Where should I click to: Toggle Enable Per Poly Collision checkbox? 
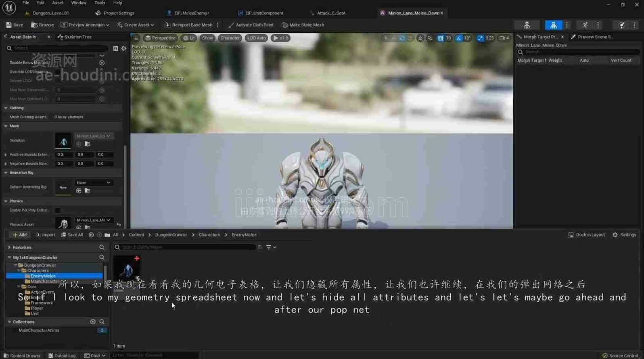58,210
